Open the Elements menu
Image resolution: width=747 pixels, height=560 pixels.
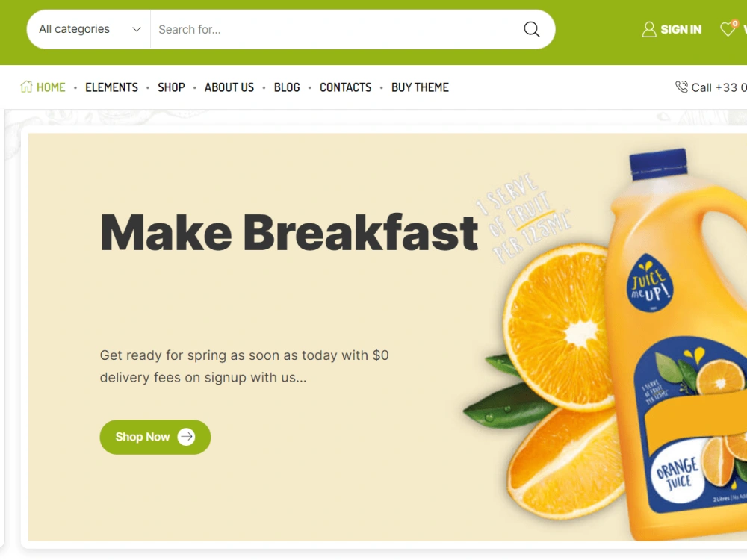tap(111, 87)
